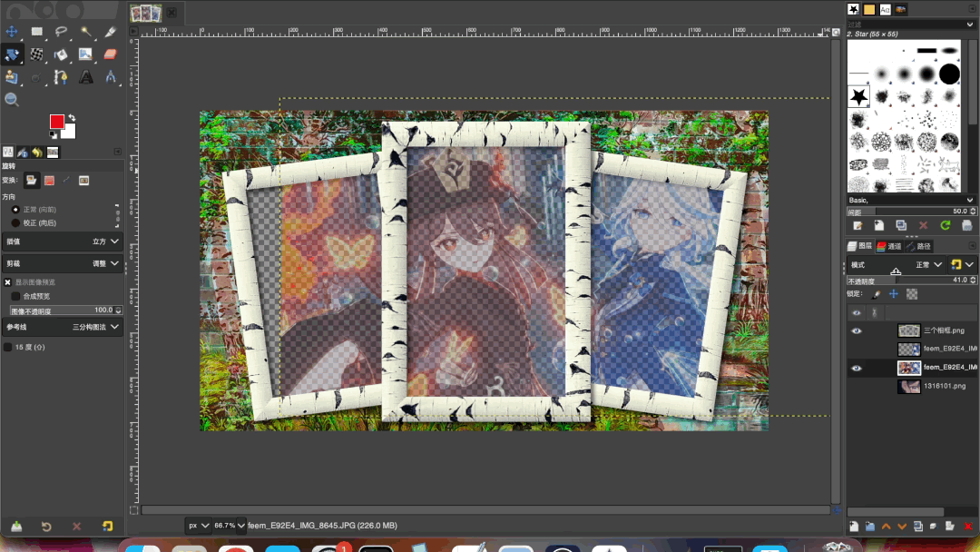Select the Warp Transform checkerboard tool
Screen dimensions: 980x552
(37, 54)
